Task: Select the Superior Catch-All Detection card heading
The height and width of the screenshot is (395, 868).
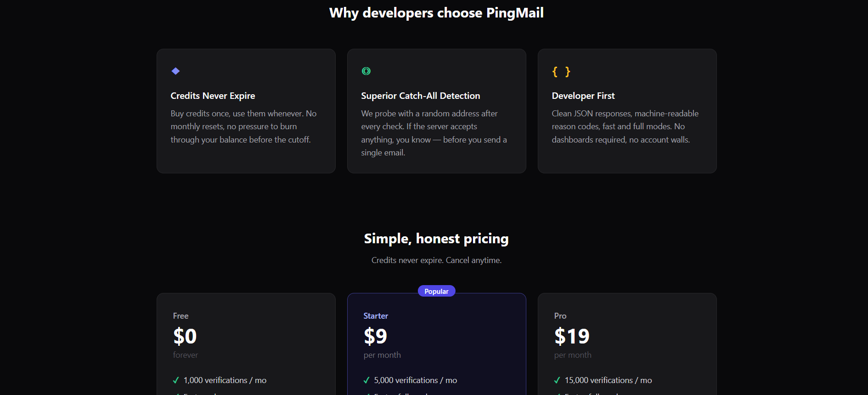Action: 420,96
